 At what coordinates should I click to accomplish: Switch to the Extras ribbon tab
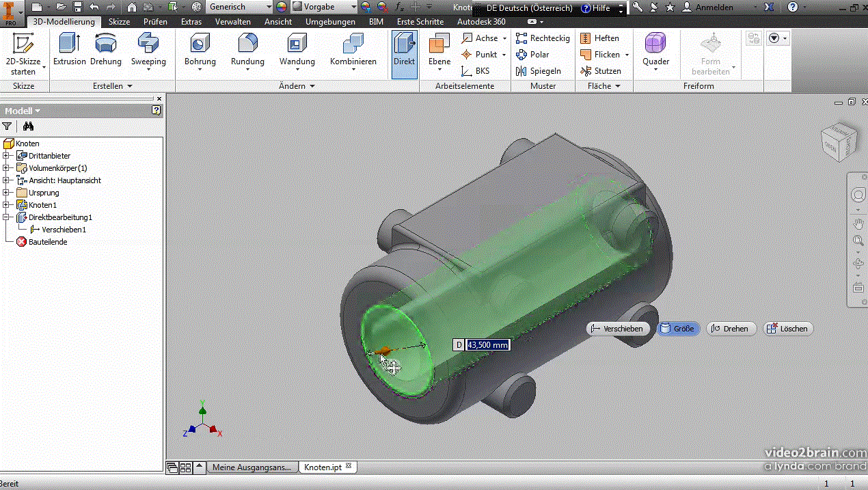click(191, 22)
